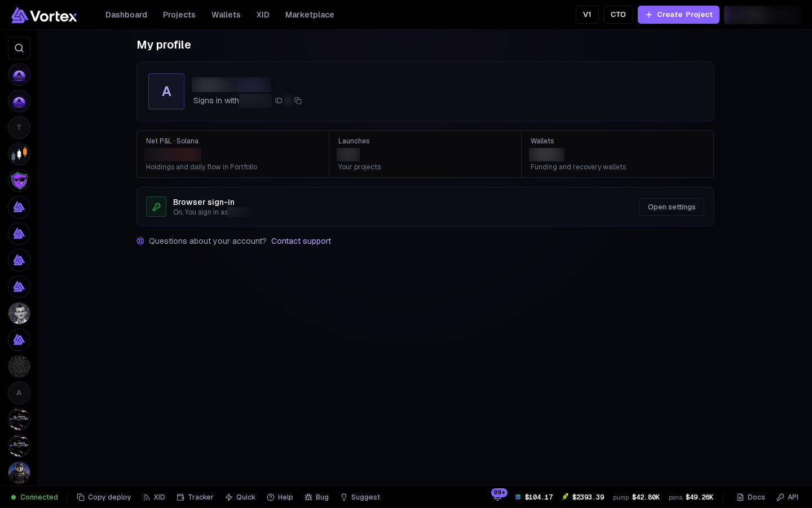Open the Wallets tab in top navigation
Screen dimensions: 812x508
(226, 15)
